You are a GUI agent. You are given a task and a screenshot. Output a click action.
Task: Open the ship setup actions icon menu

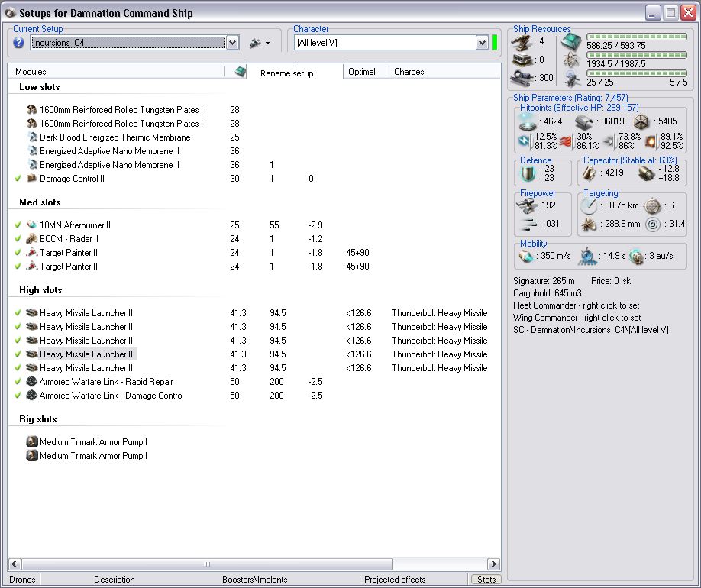260,43
